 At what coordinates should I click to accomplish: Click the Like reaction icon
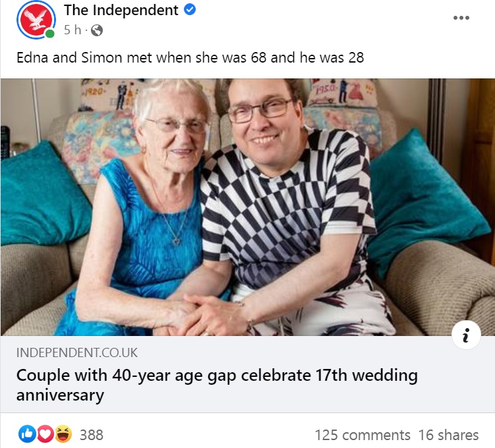pyautogui.click(x=27, y=434)
